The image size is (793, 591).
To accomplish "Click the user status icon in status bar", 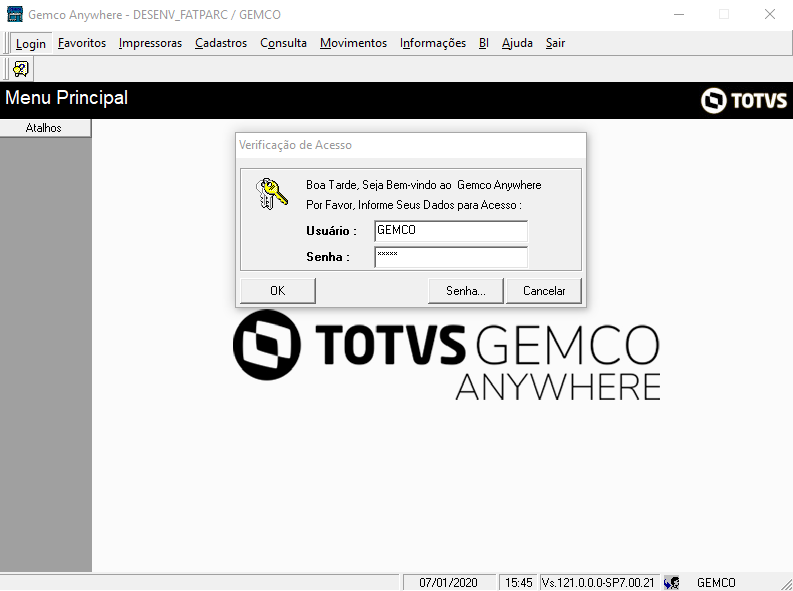I will [x=672, y=582].
